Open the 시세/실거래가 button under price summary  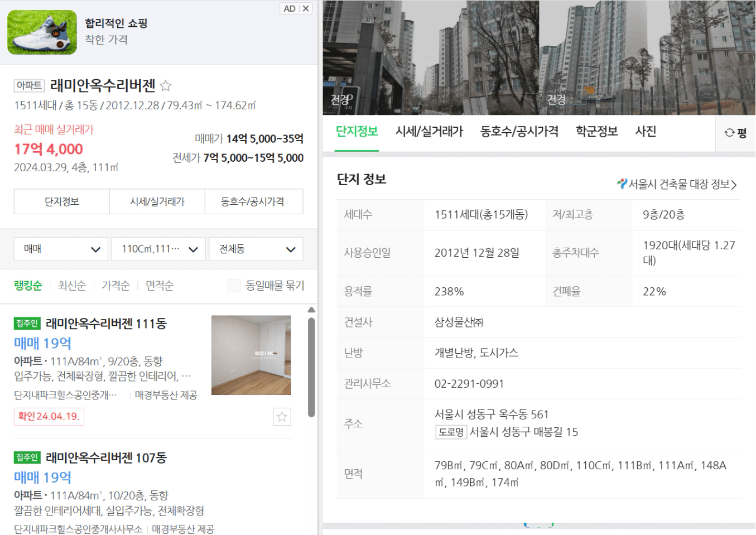coord(157,201)
